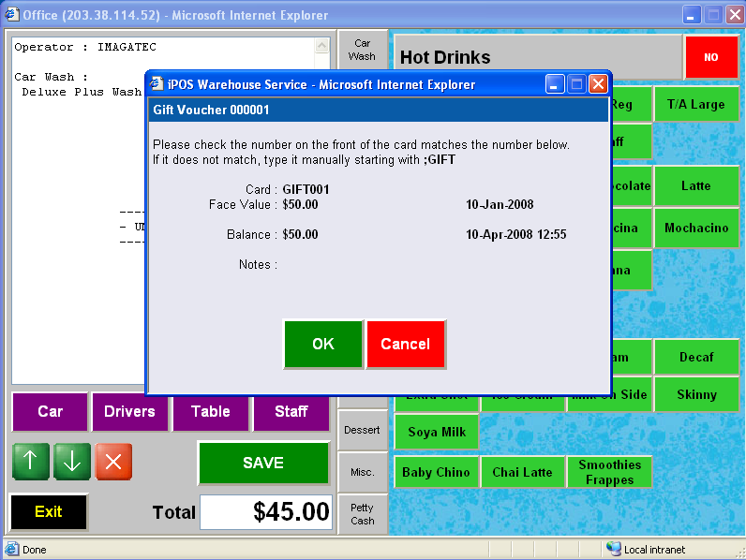The width and height of the screenshot is (746, 560).
Task: Click the Total amount field
Action: 266,512
